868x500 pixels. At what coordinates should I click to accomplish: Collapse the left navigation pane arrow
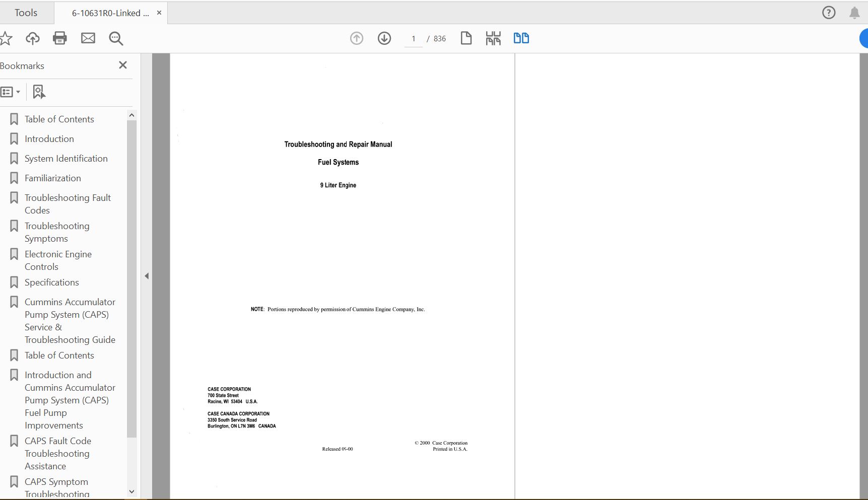147,276
